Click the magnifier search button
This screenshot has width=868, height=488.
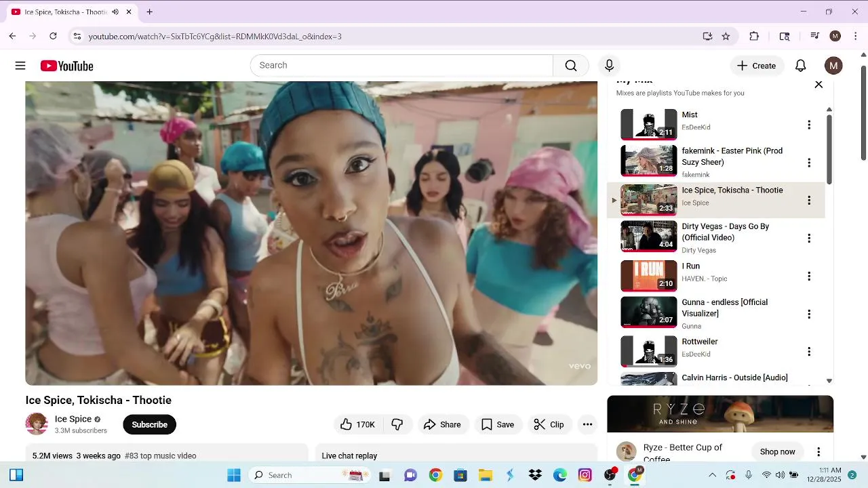pyautogui.click(x=571, y=66)
